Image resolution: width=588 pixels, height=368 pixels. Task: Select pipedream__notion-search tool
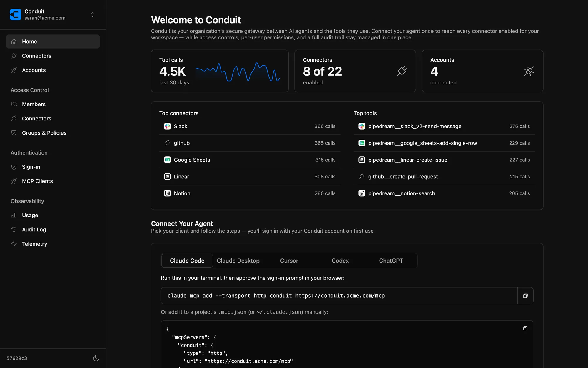pos(444,193)
